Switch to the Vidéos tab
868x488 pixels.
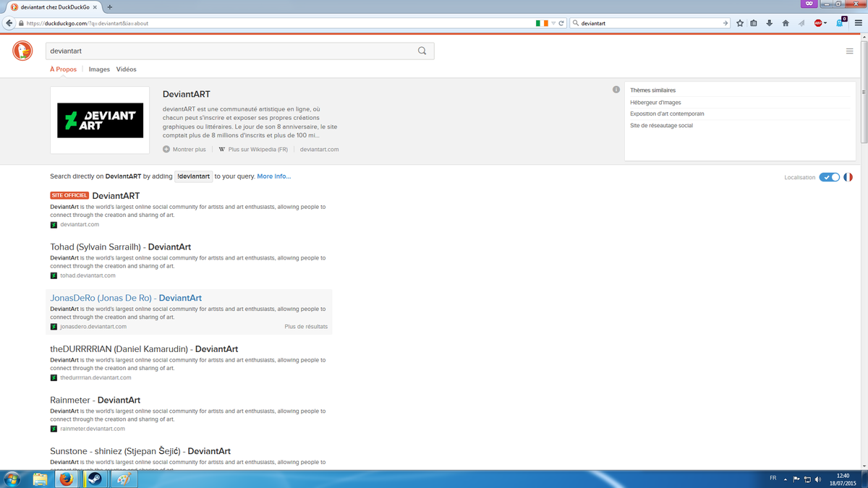(126, 69)
